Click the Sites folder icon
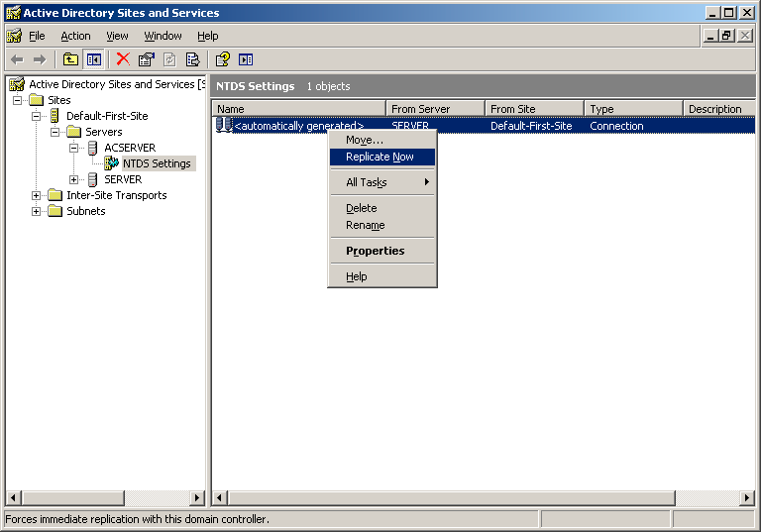Image resolution: width=761 pixels, height=532 pixels. click(37, 100)
